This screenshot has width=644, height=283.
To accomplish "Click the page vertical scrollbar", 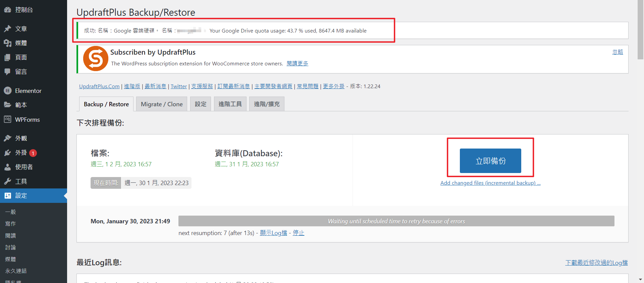I will point(641,30).
